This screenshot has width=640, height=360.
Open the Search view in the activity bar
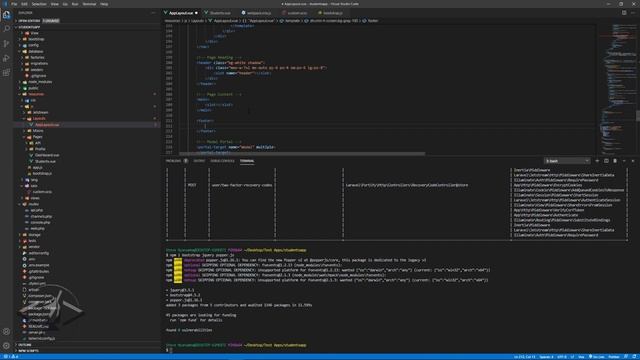(6, 29)
